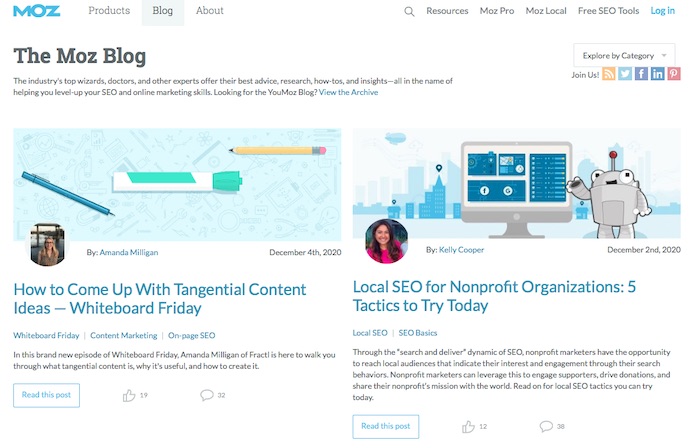Open the View the Archive link
Screen dimensions: 700x448
click(x=349, y=92)
